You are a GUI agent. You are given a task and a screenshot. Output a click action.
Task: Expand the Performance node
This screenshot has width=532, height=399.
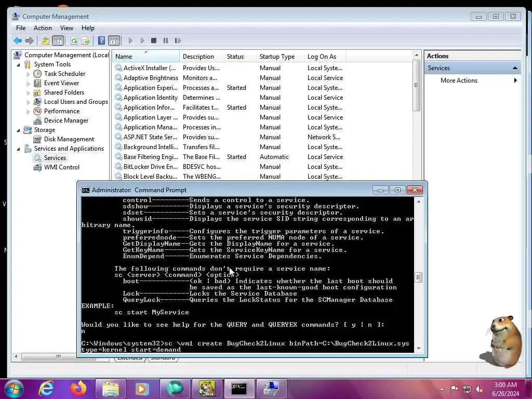[x=28, y=111]
